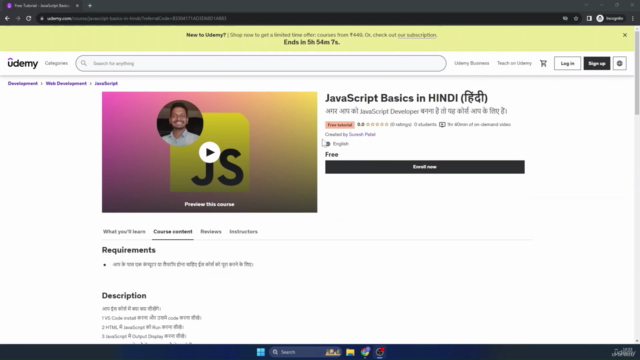
Task: Open the tracking protection eye icon
Action: click(565, 18)
